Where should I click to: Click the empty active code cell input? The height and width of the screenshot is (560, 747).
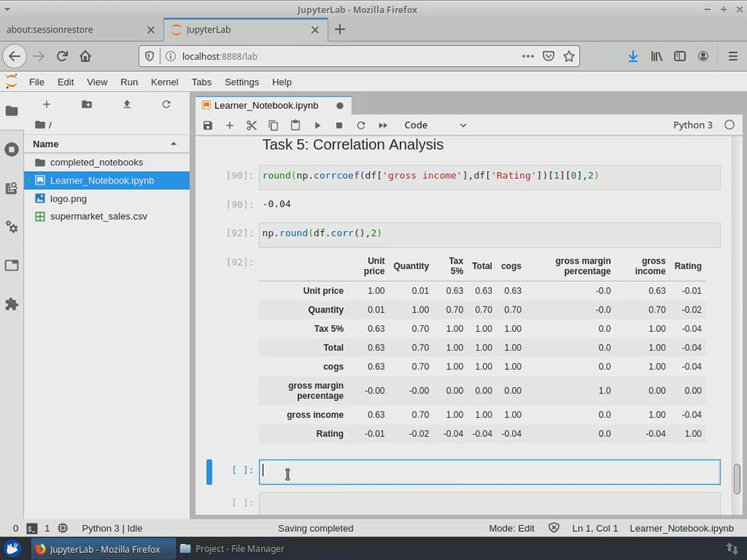[489, 472]
